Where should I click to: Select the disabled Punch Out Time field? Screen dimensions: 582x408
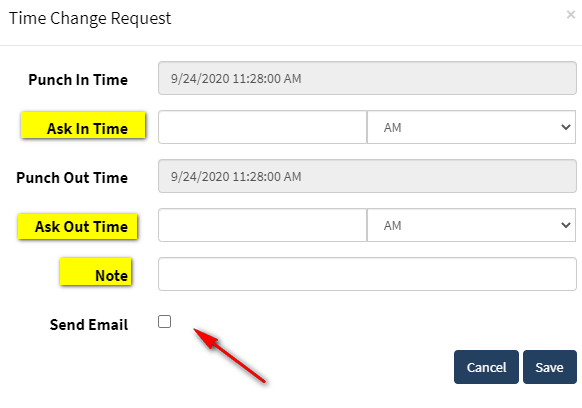[367, 176]
